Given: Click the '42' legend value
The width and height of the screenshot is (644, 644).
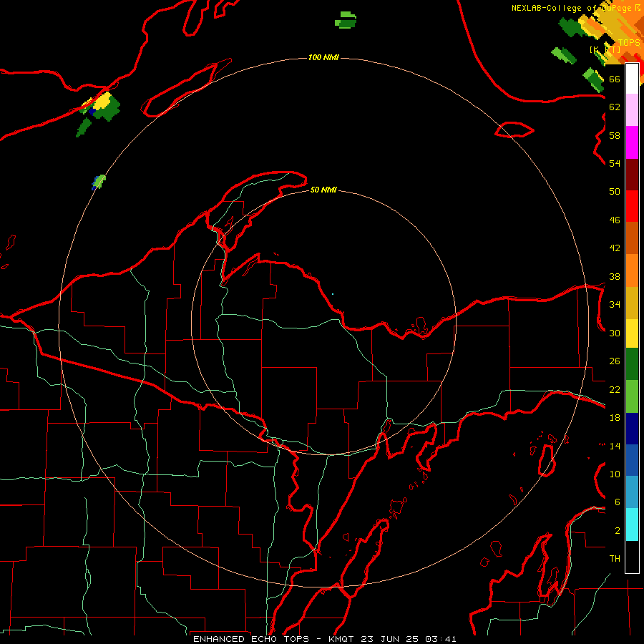Looking at the screenshot, I should [615, 248].
